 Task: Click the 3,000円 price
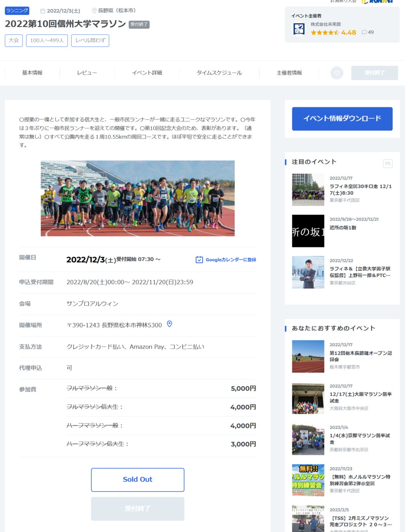pos(243,444)
